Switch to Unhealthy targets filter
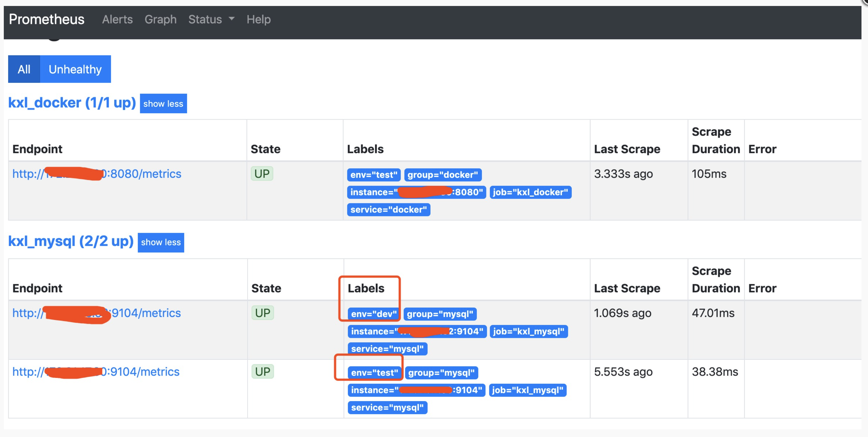The height and width of the screenshot is (437, 868). pos(75,69)
